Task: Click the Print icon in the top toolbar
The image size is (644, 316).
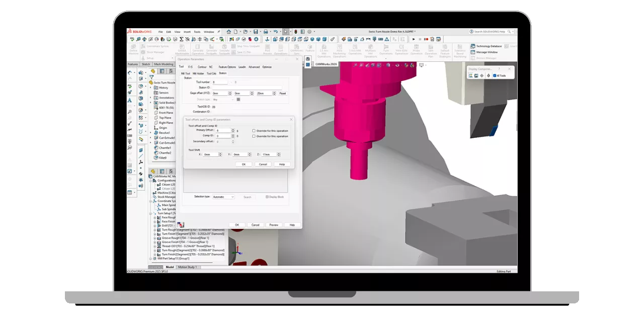Action: point(266,32)
